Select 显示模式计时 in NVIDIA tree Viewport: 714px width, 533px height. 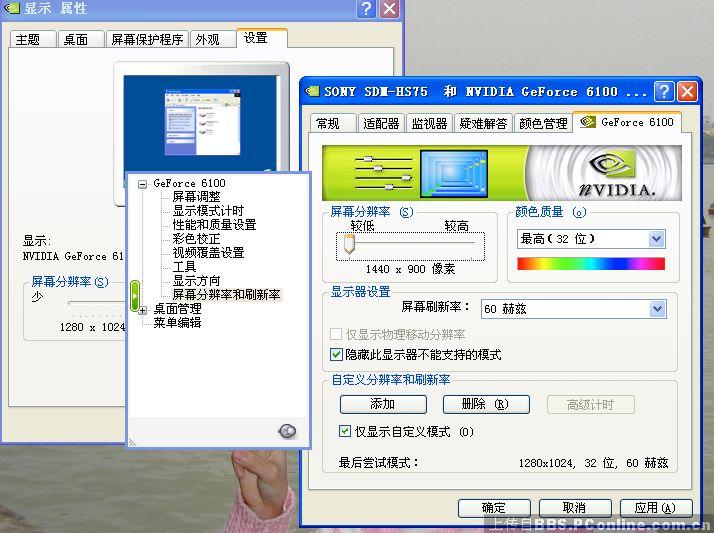coord(208,211)
